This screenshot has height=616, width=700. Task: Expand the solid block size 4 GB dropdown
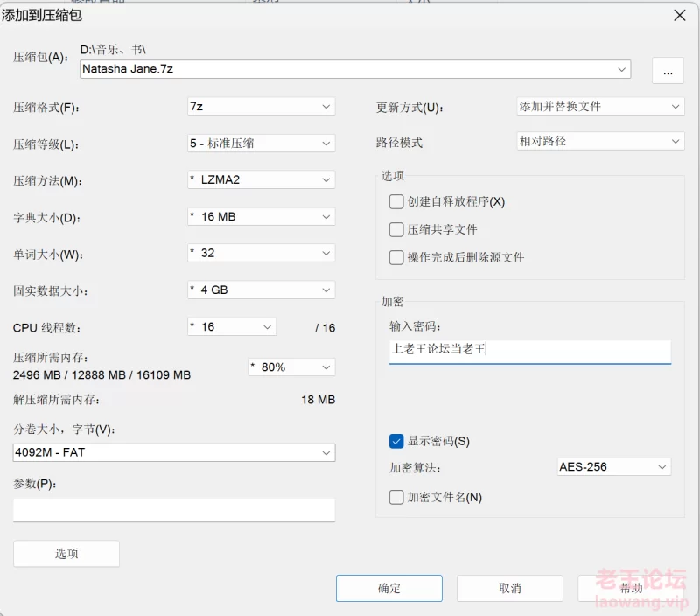pyautogui.click(x=261, y=290)
